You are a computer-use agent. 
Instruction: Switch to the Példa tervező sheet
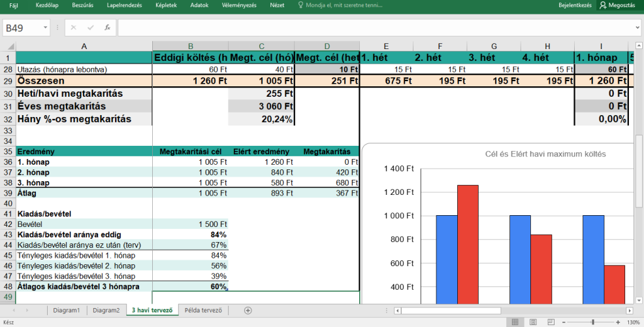coord(203,311)
